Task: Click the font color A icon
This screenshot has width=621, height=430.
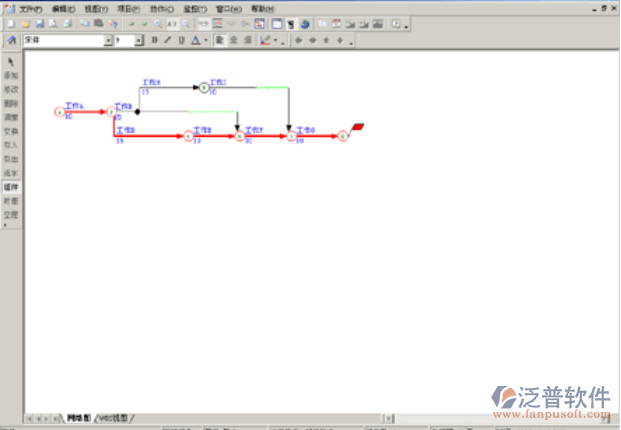Action: click(x=194, y=41)
